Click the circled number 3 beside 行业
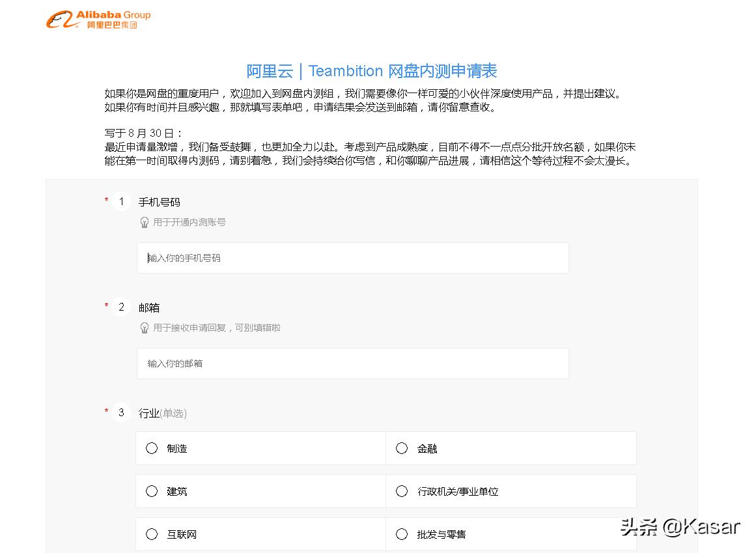The width and height of the screenshot is (756, 553). [x=121, y=412]
